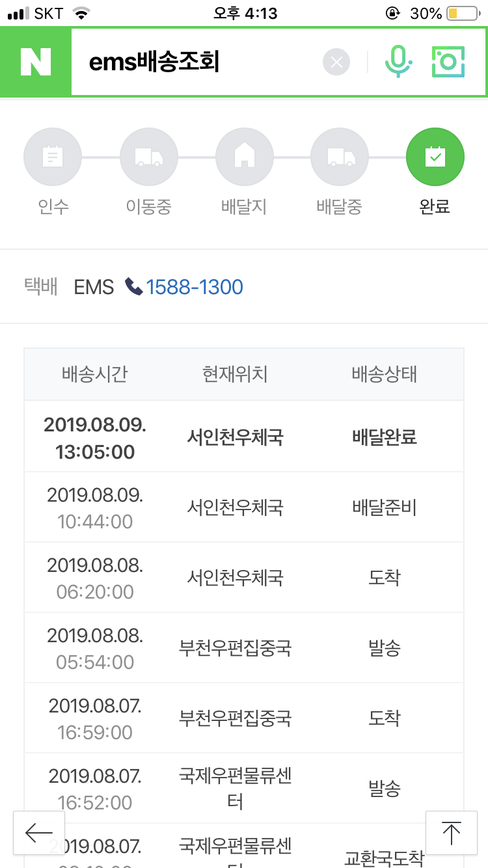Open camera lens search icon

click(448, 62)
